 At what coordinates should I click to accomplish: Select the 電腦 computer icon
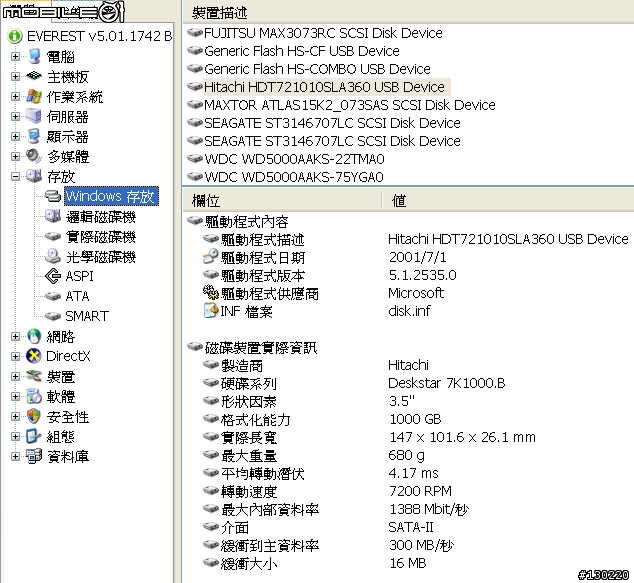pyautogui.click(x=34, y=57)
